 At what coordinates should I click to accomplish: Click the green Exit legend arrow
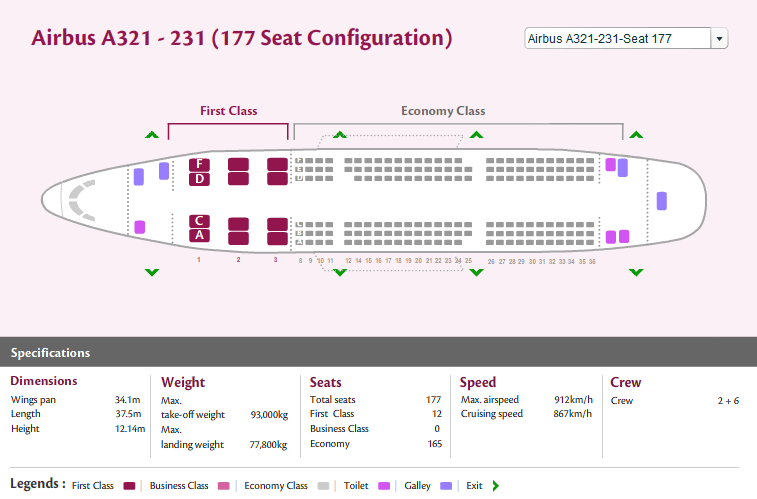click(496, 486)
